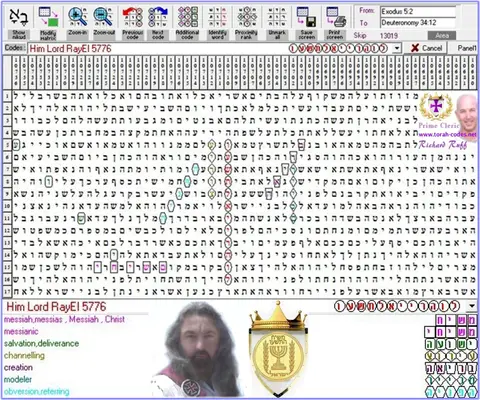Viewport: 480px width, 400px height.
Task: Click the Cancel button
Action: coord(426,48)
